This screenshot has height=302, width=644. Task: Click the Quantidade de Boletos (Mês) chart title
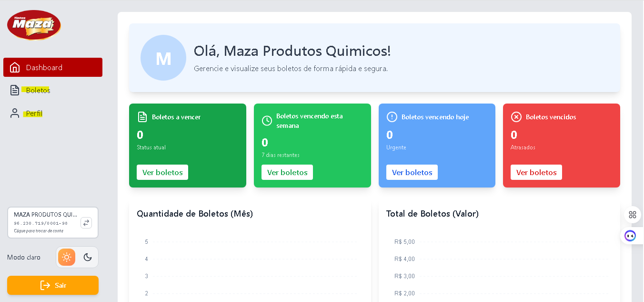195,214
